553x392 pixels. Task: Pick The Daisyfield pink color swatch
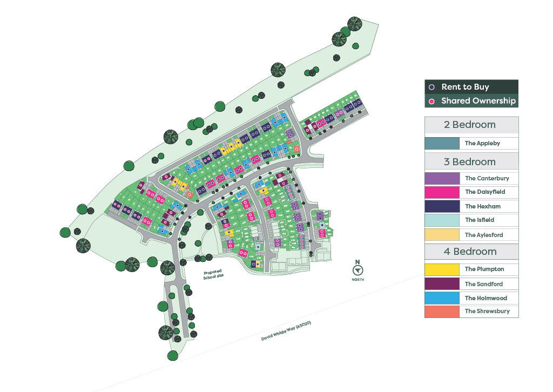[442, 192]
